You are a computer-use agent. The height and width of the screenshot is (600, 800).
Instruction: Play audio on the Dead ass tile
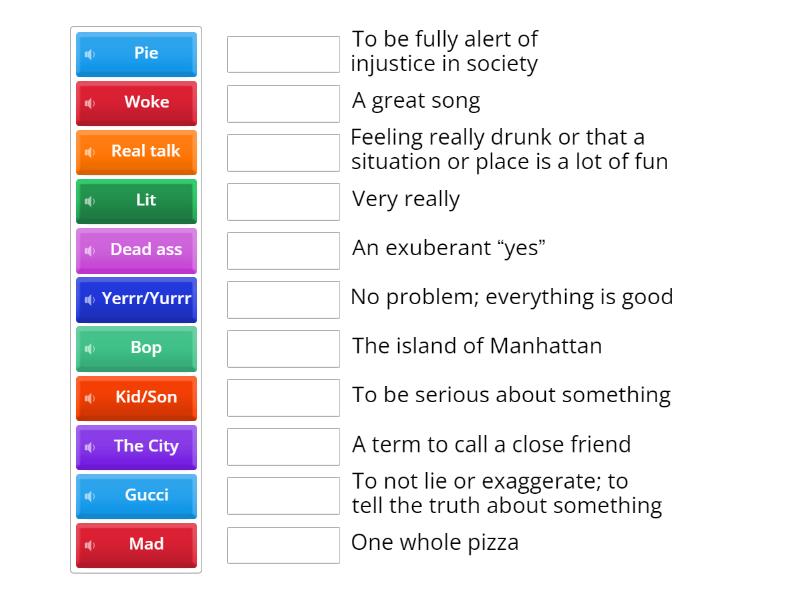coord(88,250)
